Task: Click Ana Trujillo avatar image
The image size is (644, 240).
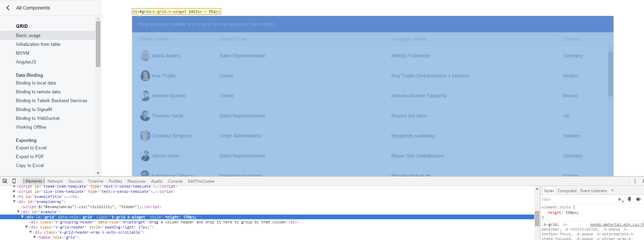Action: [x=145, y=76]
